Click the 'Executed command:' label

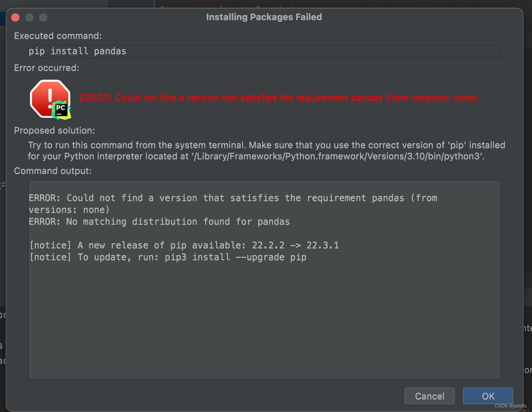click(58, 35)
